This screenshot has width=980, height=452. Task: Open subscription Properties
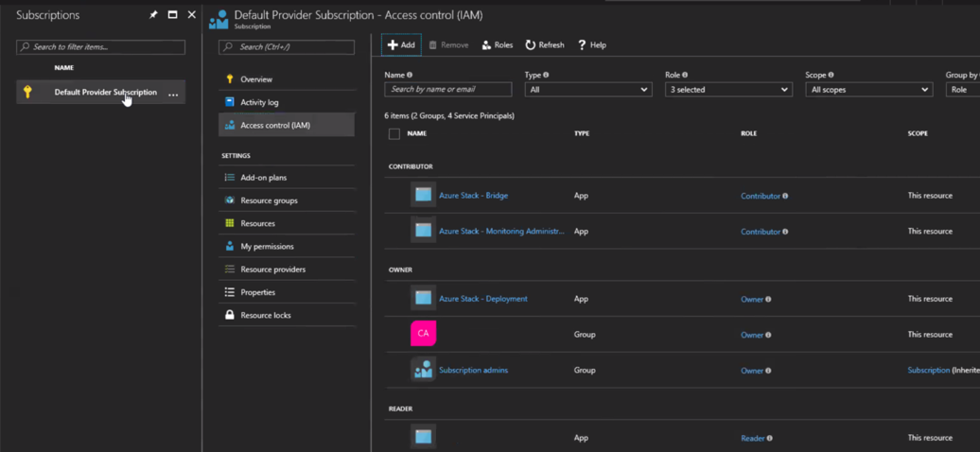coord(287,292)
